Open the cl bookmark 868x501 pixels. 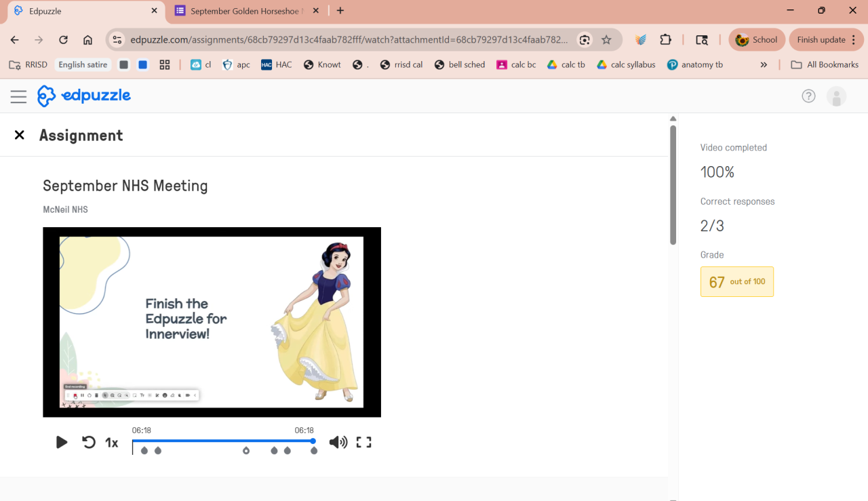pyautogui.click(x=201, y=64)
